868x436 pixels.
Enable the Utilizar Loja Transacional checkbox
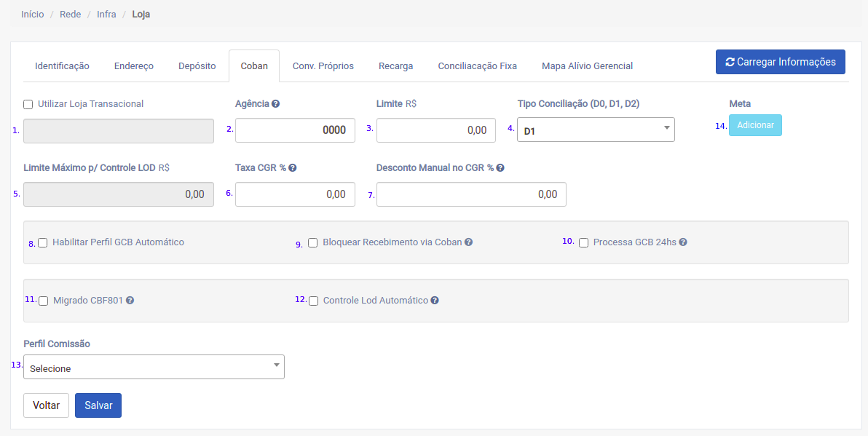tap(28, 104)
